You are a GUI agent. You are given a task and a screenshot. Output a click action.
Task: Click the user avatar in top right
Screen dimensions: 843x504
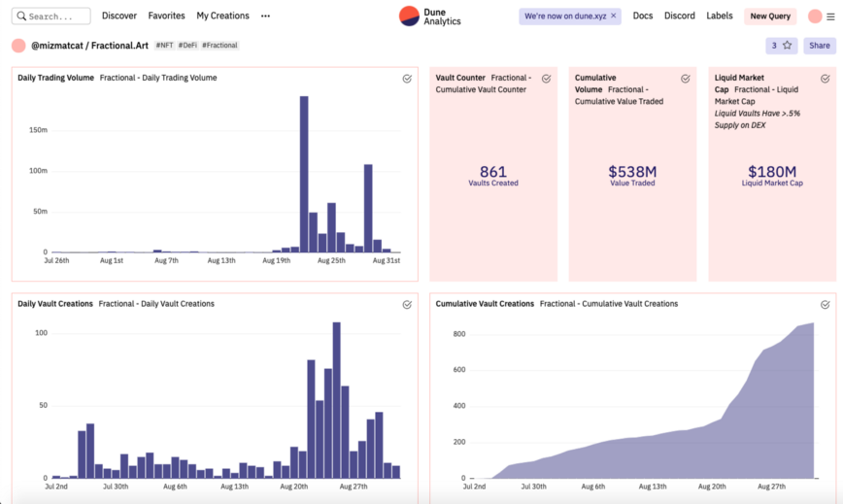815,17
